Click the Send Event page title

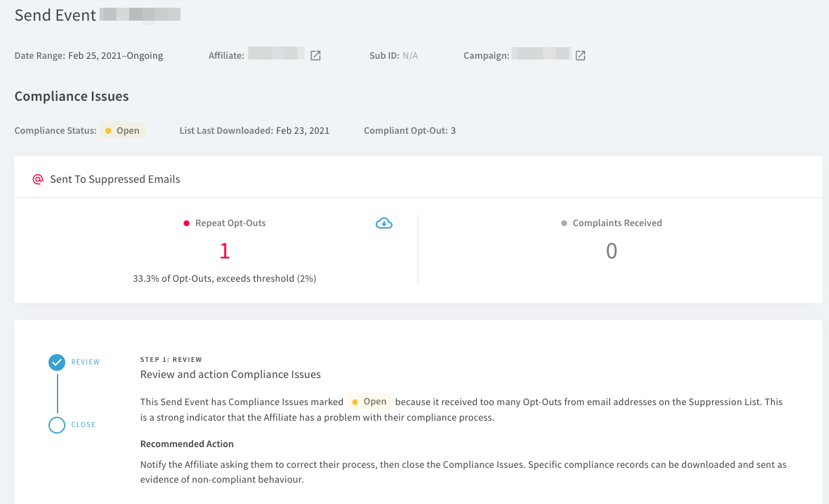pos(56,15)
